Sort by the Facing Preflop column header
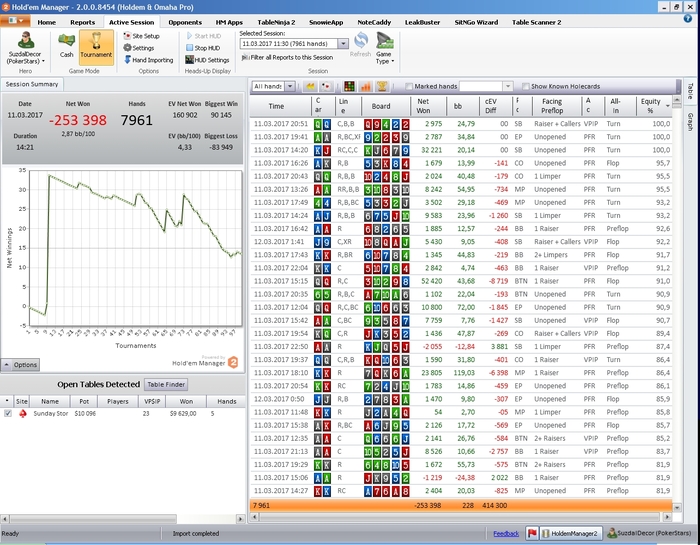The image size is (700, 545). tap(557, 106)
